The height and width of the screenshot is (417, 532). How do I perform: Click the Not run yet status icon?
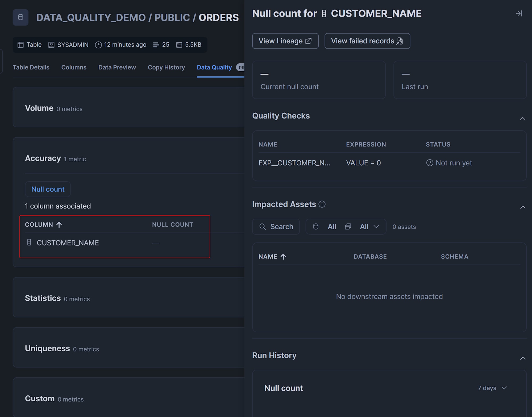point(430,163)
